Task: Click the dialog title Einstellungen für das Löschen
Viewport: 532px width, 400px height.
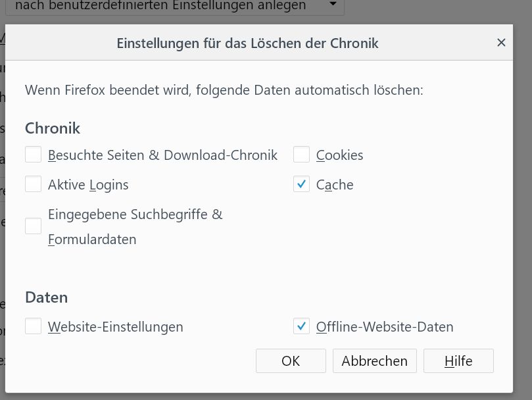Action: (247, 43)
